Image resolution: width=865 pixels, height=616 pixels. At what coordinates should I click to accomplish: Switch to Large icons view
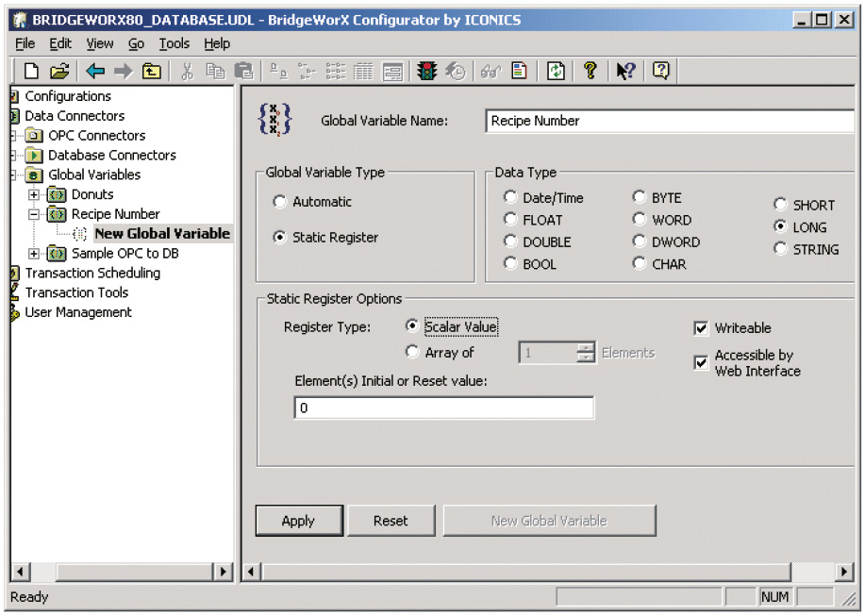278,71
